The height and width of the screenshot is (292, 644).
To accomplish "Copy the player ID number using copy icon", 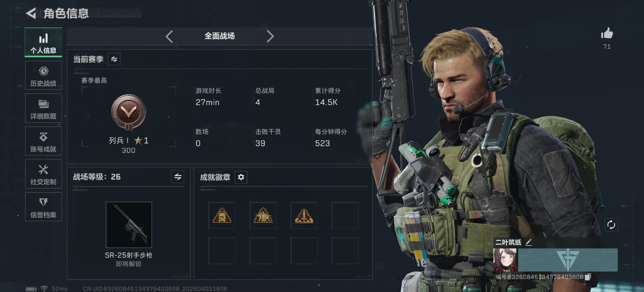I will tap(588, 277).
